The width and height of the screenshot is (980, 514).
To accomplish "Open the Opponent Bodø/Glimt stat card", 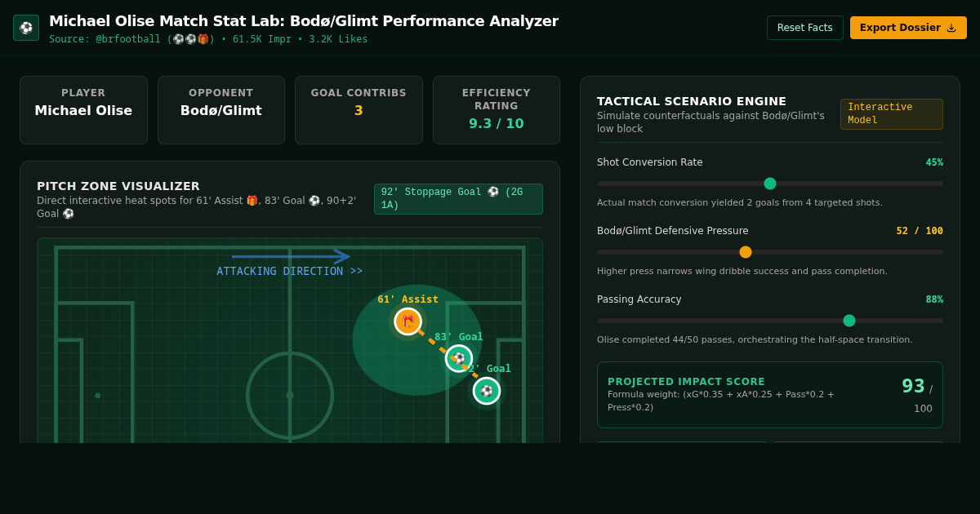I will (221, 110).
